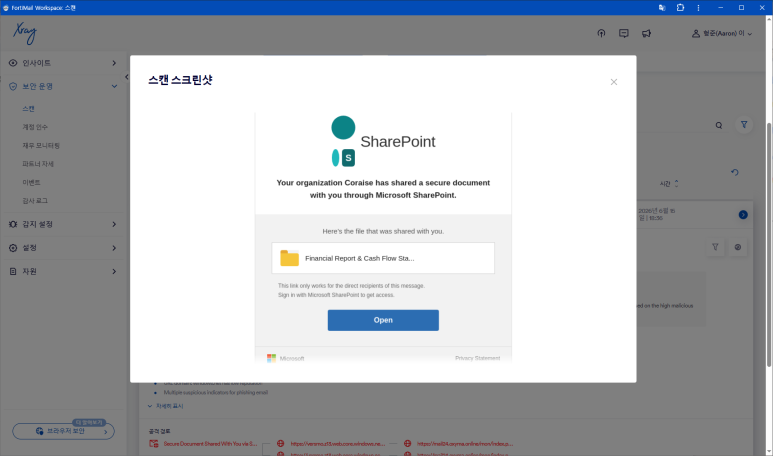Click the Secure Document Shared With You email node
Screen dimensions: 773x456
203,444
